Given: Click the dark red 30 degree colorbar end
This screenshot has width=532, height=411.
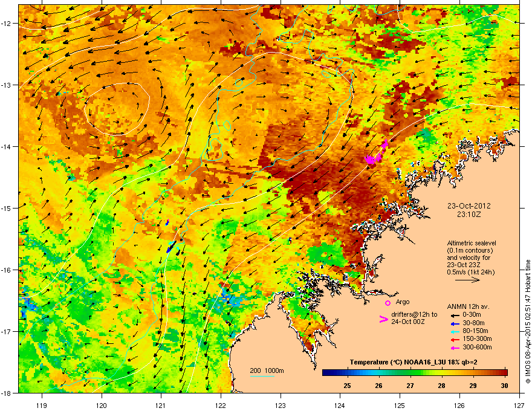Looking at the screenshot, I should [505, 373].
